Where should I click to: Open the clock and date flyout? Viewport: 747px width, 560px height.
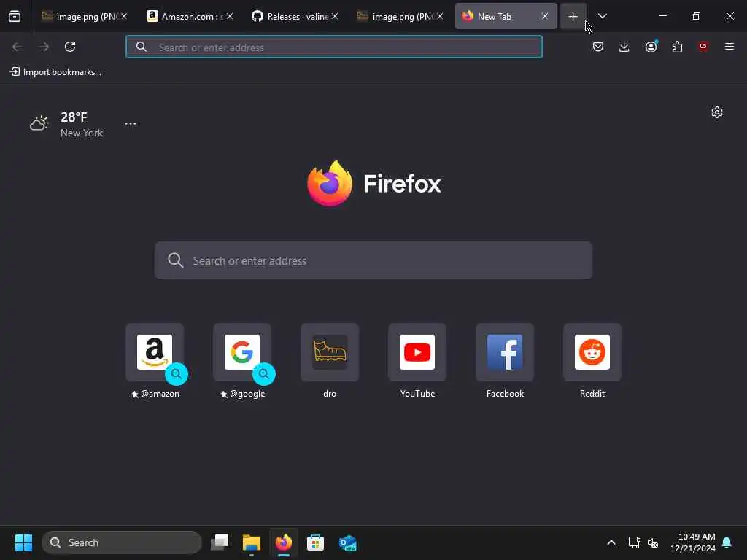pos(693,542)
